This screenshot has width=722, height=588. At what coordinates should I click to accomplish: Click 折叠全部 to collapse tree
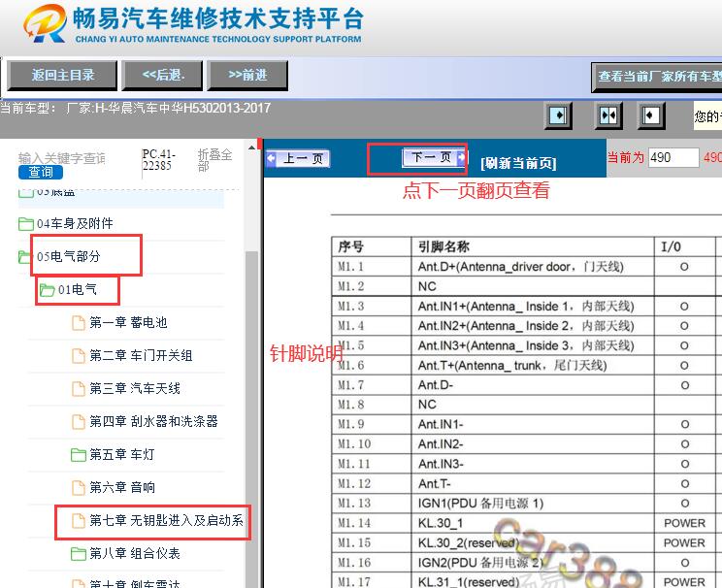pyautogui.click(x=214, y=160)
